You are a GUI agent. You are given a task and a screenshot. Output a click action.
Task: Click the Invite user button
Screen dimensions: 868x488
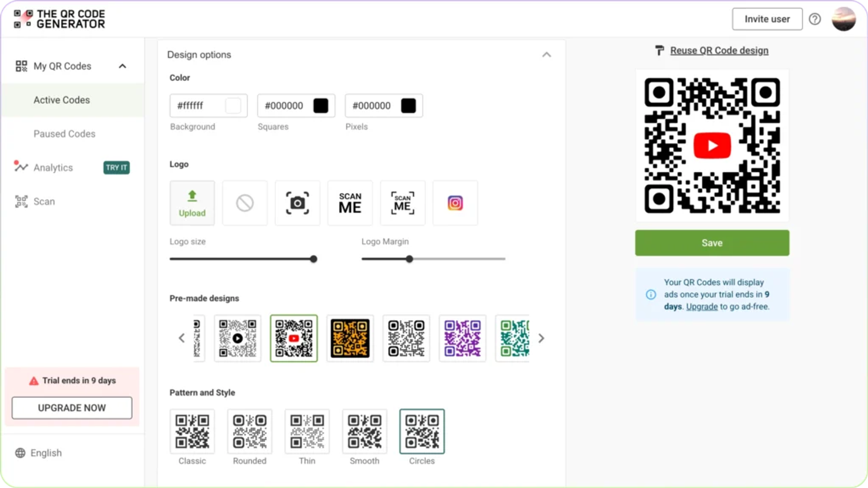coord(767,19)
